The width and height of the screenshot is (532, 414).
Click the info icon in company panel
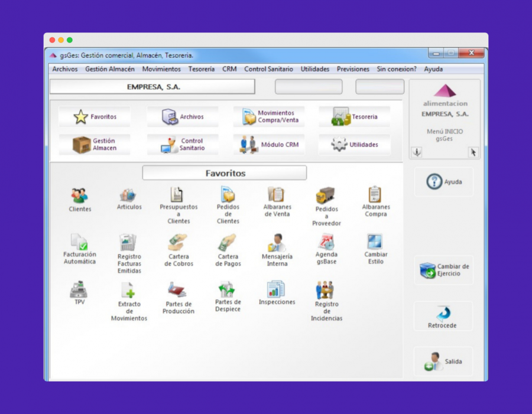point(417,152)
